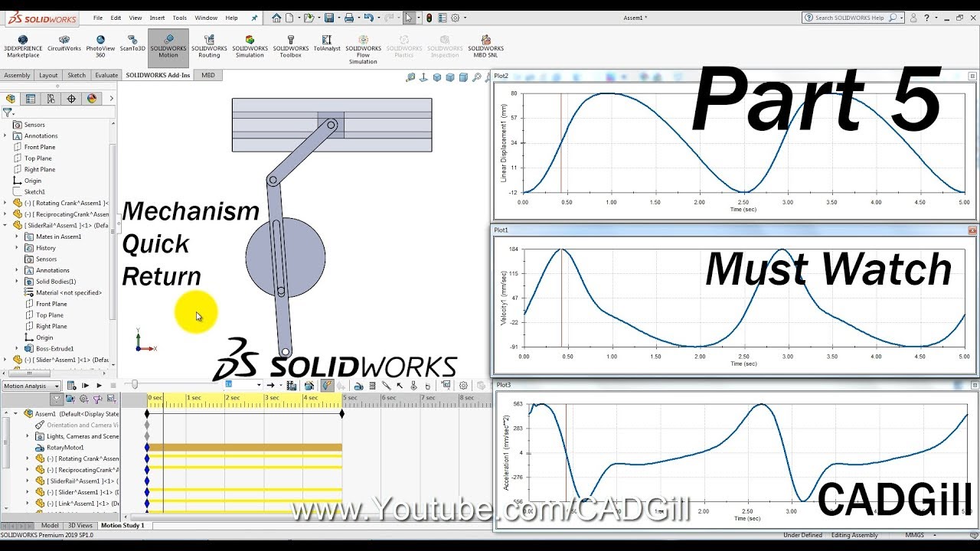Click the Animation Wizard icon
The height and width of the screenshot is (551, 980).
click(309, 386)
